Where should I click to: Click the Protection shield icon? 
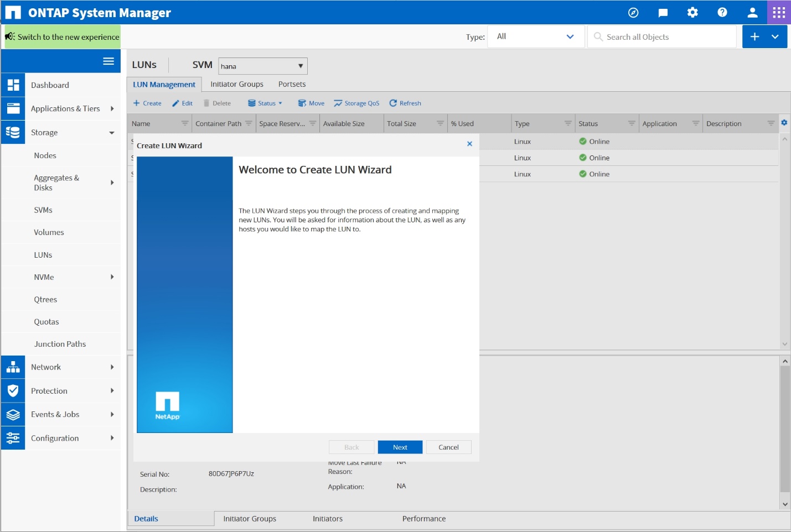pyautogui.click(x=13, y=391)
